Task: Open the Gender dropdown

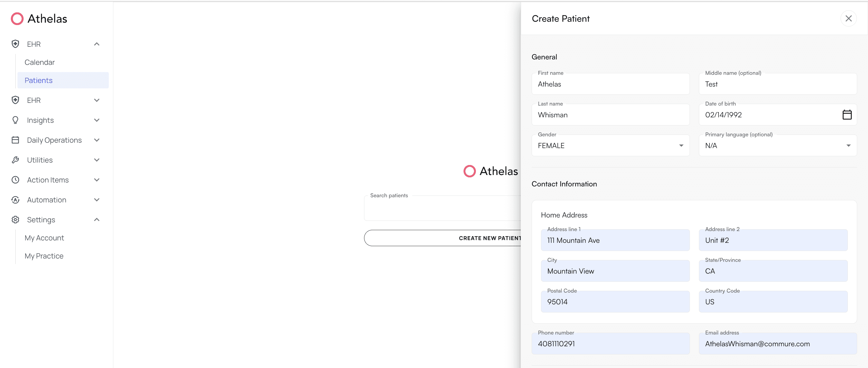Action: (x=682, y=145)
